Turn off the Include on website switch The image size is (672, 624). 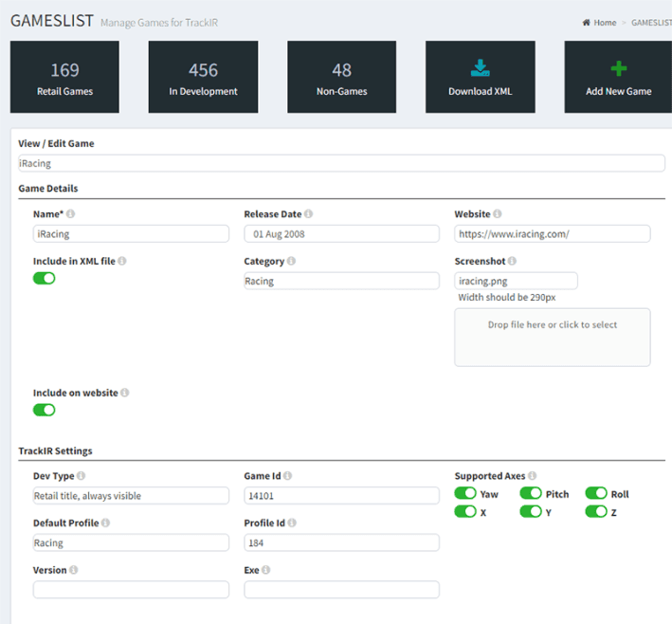(x=45, y=410)
